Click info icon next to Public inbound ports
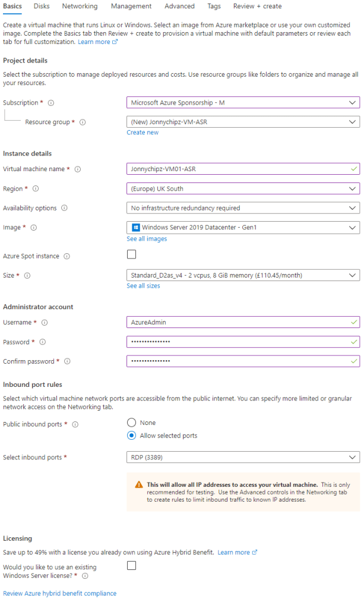Viewport: 364px width, 608px height. [x=76, y=424]
